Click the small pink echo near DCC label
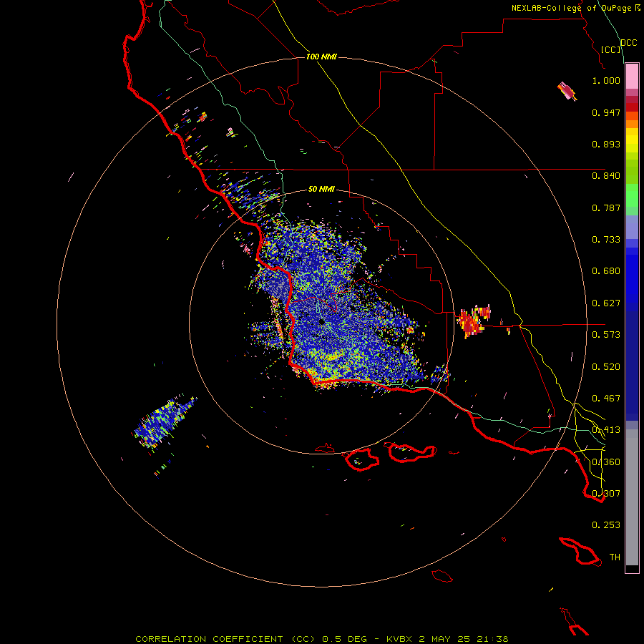The height and width of the screenshot is (644, 644). [567, 91]
